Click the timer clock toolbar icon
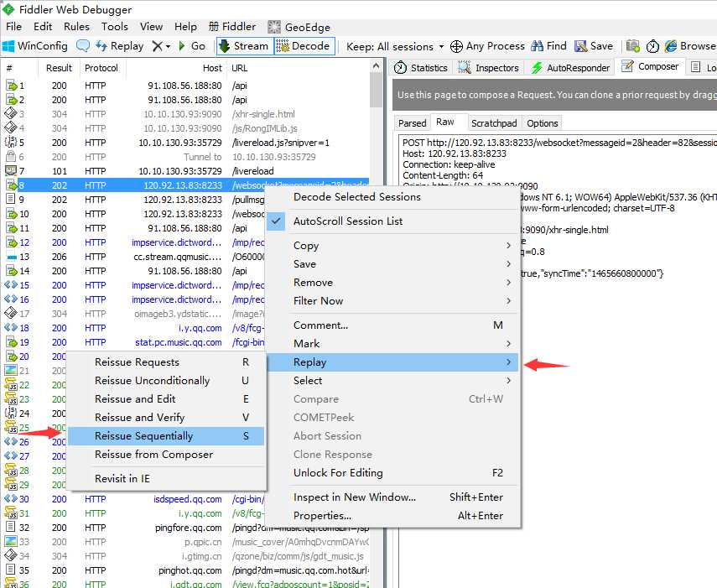Viewport: 717px width, 588px height. click(x=652, y=46)
